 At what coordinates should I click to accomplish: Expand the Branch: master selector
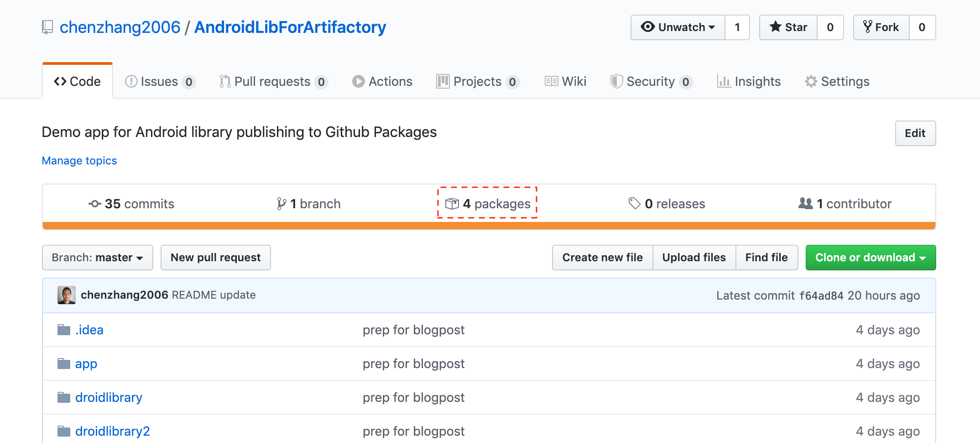pyautogui.click(x=97, y=258)
